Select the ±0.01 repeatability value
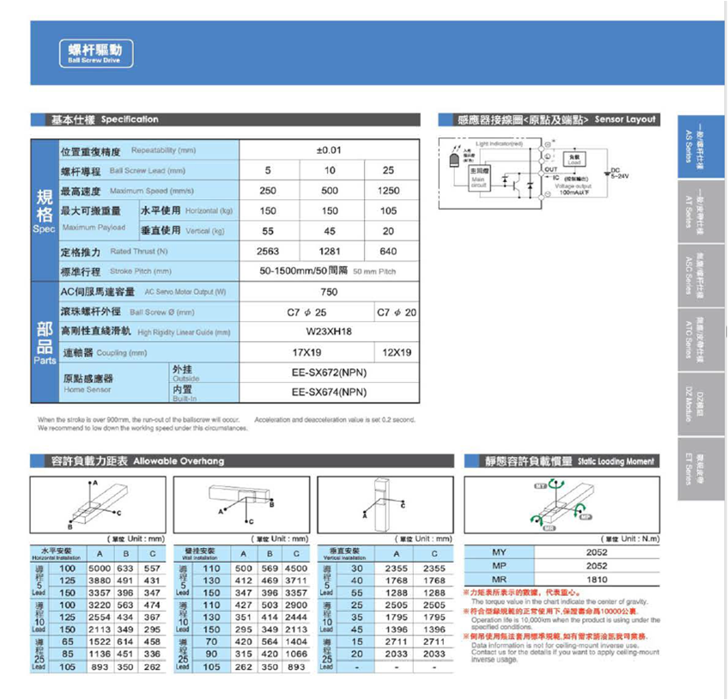Screen dimensions: 728x700 [329, 150]
